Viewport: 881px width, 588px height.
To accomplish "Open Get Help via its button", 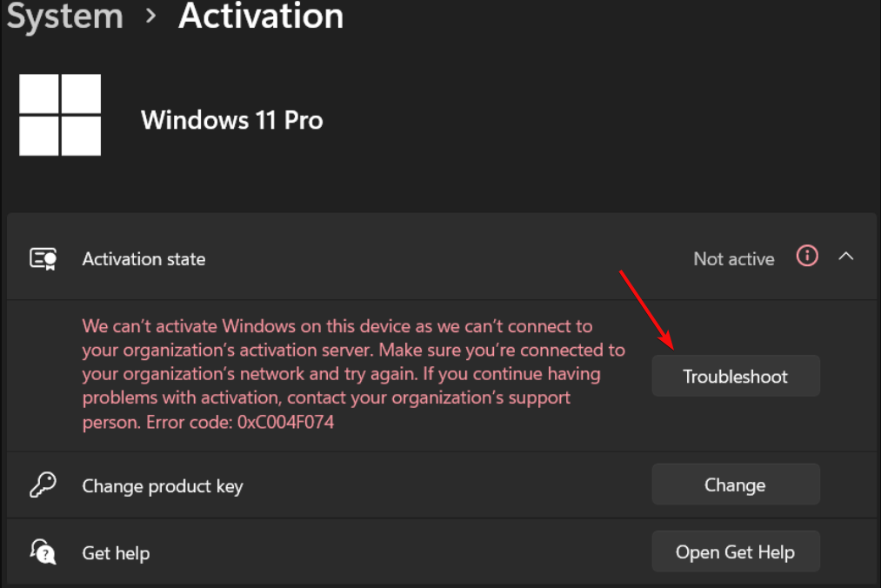I will pos(735,552).
